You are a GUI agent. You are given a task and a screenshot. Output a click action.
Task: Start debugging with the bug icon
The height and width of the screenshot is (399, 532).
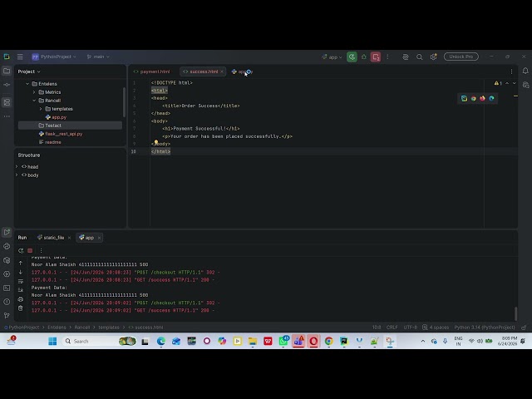click(364, 57)
